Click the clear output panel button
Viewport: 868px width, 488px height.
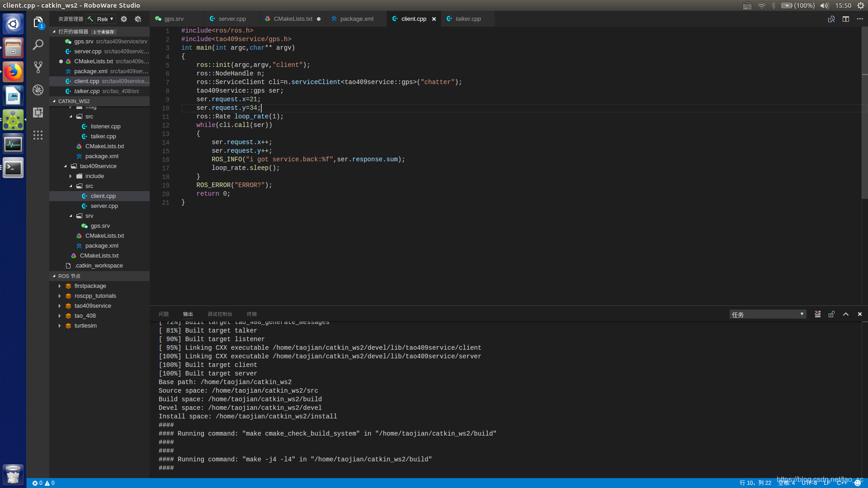pyautogui.click(x=818, y=314)
